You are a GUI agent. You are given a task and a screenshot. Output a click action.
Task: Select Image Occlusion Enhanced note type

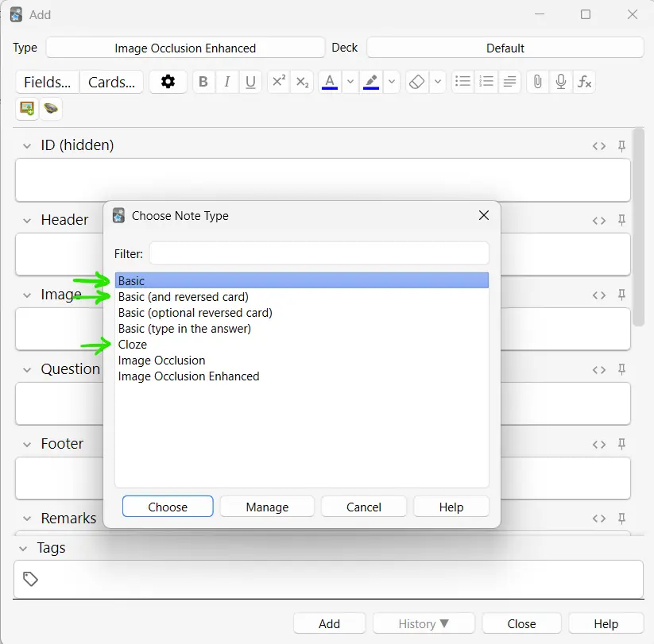coord(301,376)
